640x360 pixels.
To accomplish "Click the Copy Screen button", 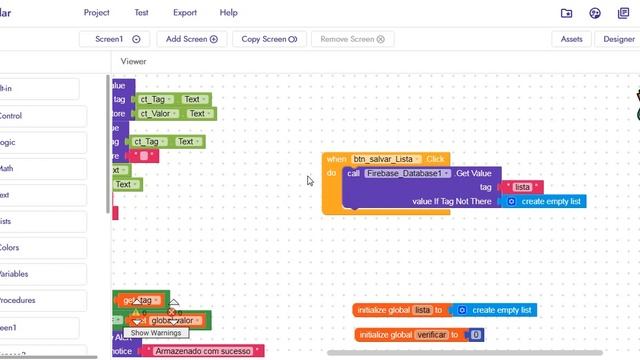I will tap(269, 39).
